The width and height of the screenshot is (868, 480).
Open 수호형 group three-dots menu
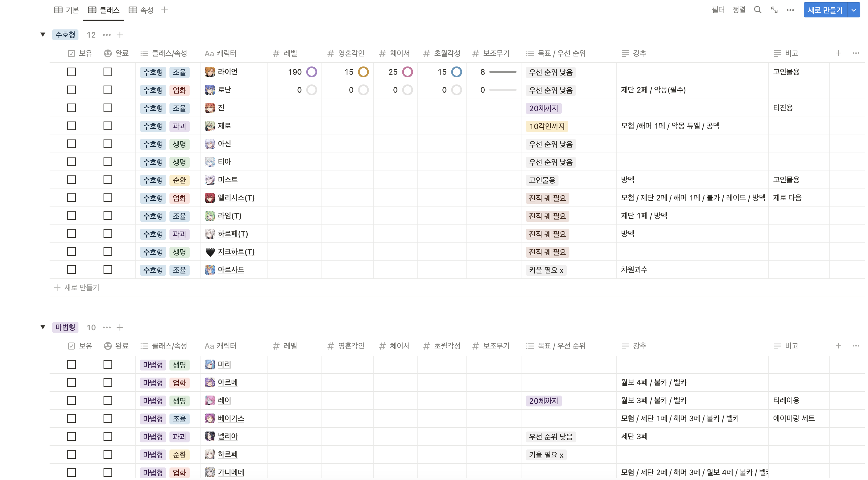click(x=107, y=35)
